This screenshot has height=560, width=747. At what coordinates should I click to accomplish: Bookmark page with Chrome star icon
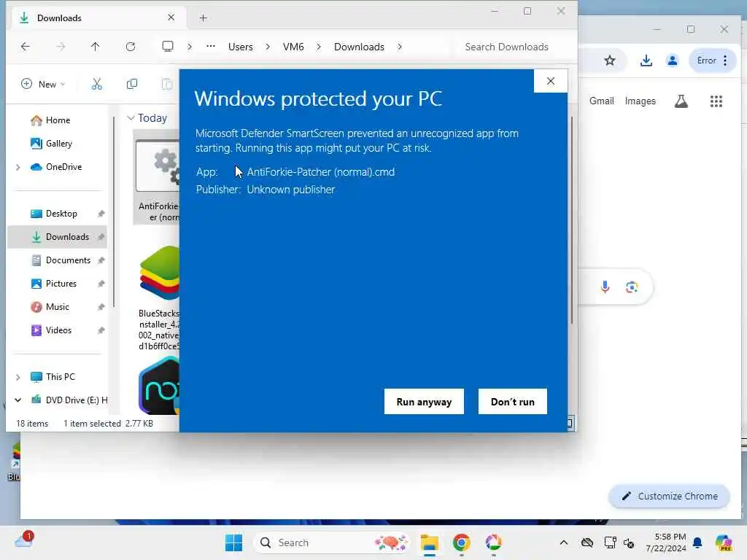[x=610, y=61]
